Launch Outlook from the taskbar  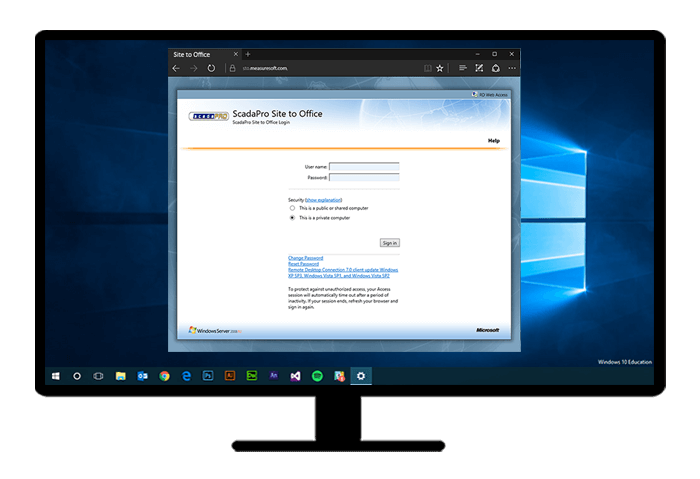click(x=142, y=376)
